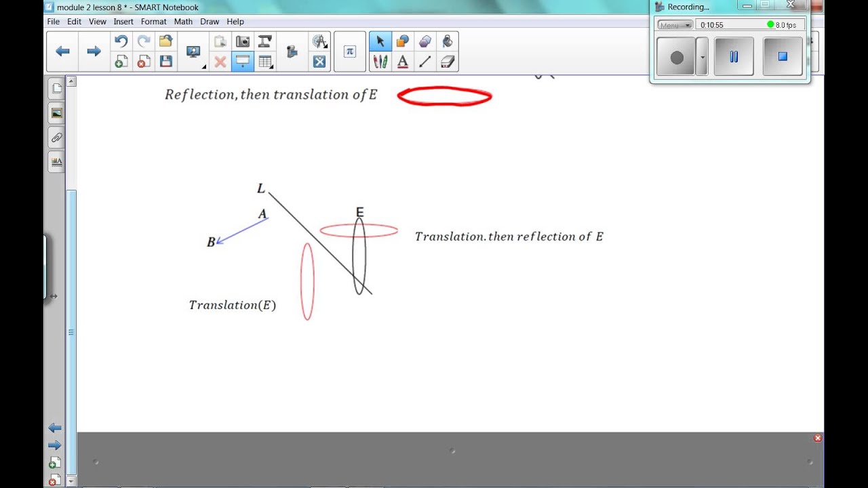
Task: Open the Insert menu
Action: click(x=123, y=22)
